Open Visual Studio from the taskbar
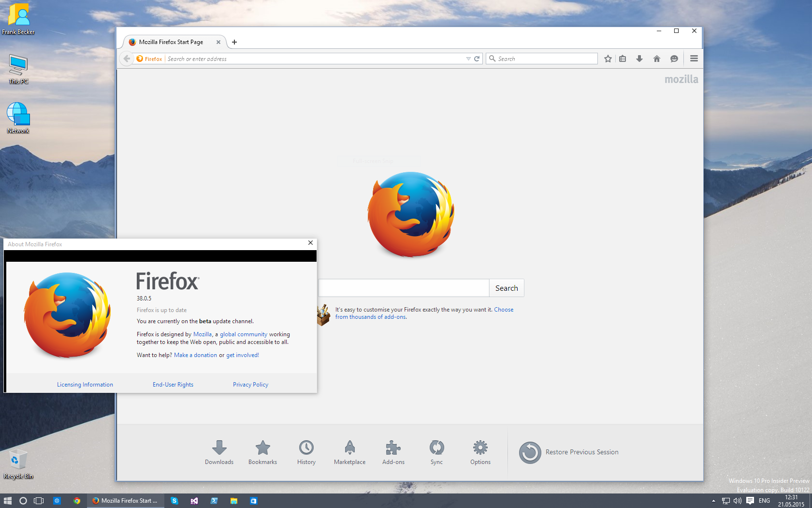 (194, 501)
